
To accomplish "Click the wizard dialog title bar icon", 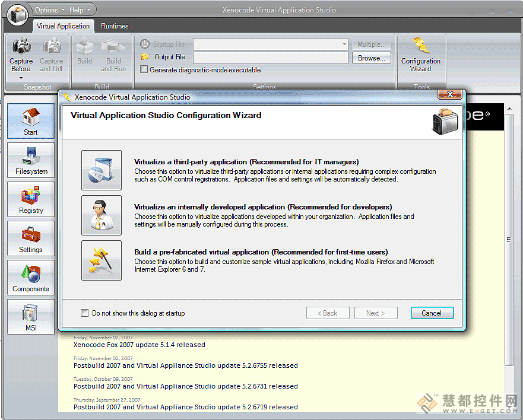I will 67,97.
